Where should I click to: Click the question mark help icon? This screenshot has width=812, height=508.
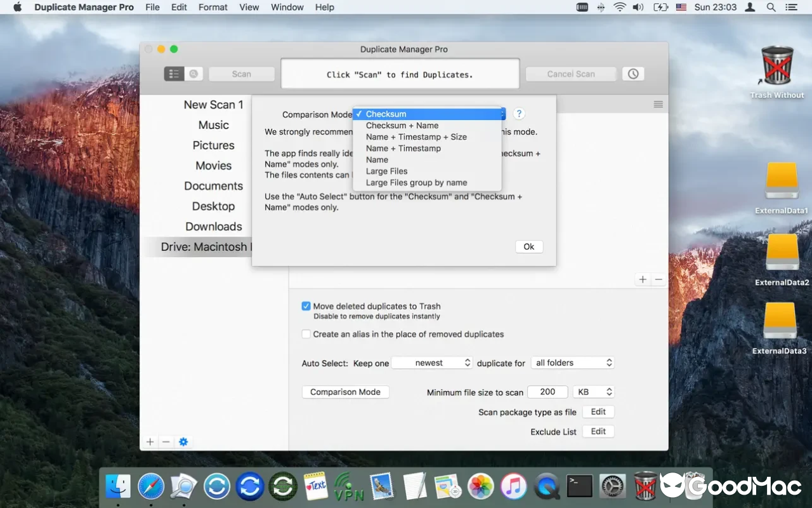[519, 114]
